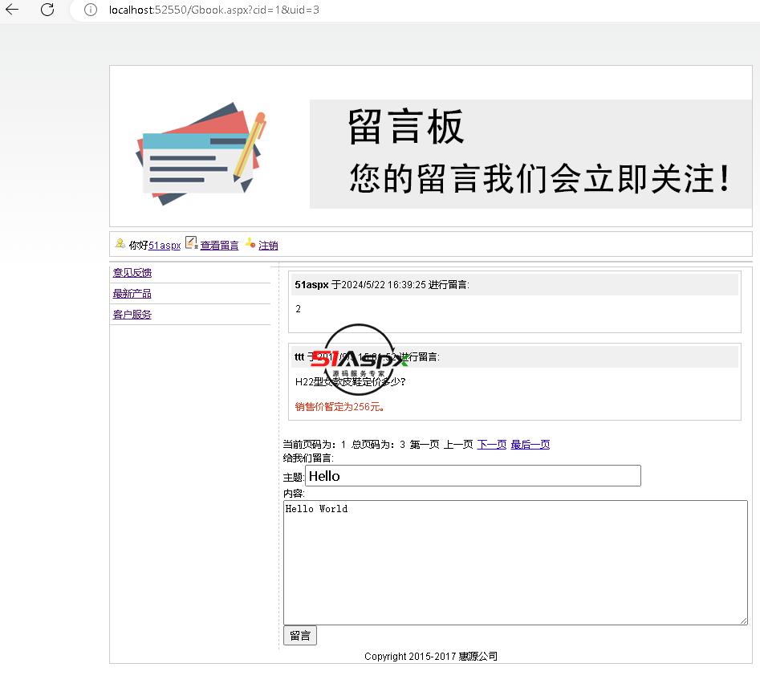Click the notepad icon before 查看留言
This screenshot has width=760, height=700.
coord(191,243)
